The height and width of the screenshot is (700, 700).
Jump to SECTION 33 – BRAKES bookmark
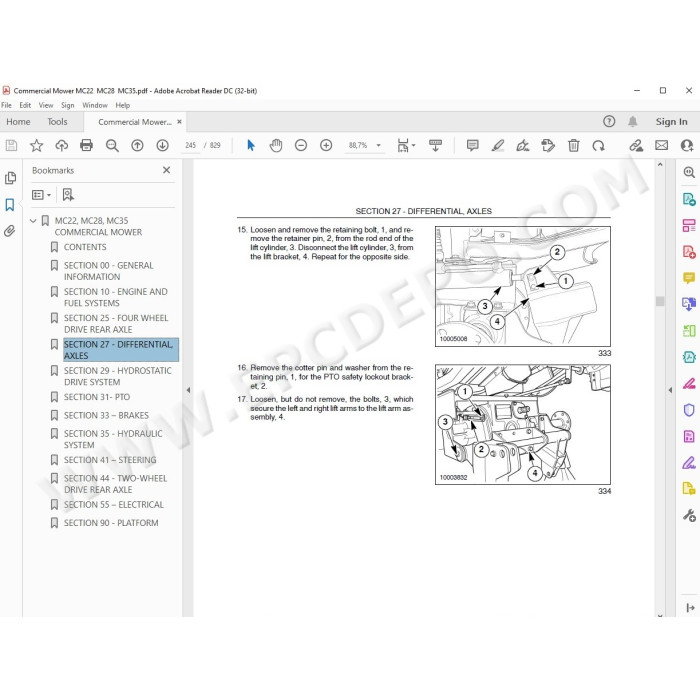pos(106,415)
